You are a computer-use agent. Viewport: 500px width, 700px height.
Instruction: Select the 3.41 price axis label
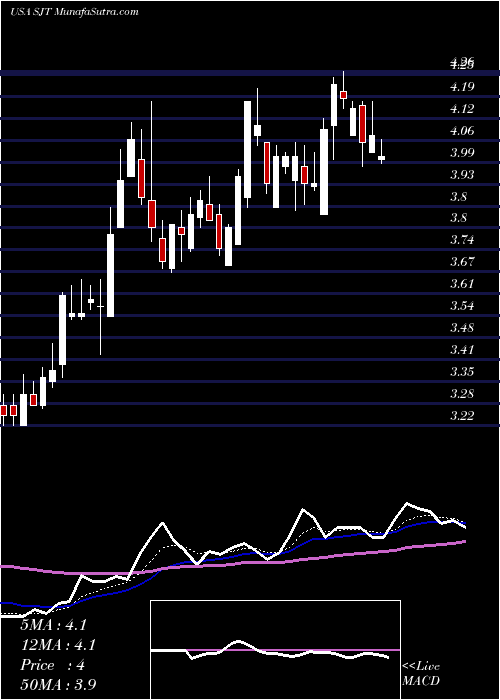[462, 350]
